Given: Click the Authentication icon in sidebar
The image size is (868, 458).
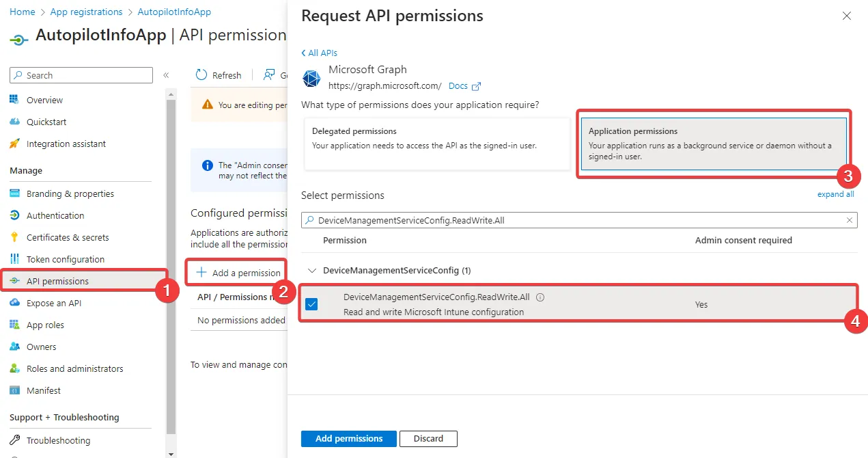Looking at the screenshot, I should (14, 215).
